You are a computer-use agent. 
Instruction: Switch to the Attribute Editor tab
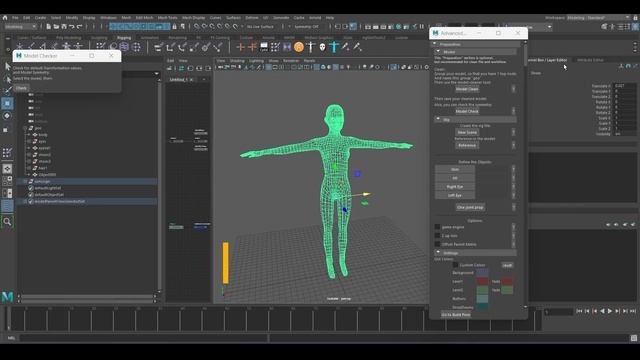click(590, 60)
